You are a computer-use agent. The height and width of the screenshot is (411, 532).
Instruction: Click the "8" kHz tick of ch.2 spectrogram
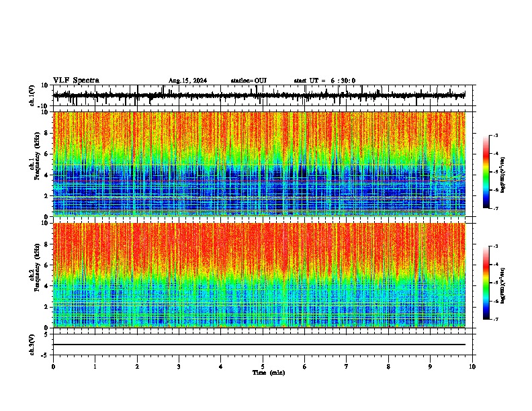pyautogui.click(x=47, y=244)
